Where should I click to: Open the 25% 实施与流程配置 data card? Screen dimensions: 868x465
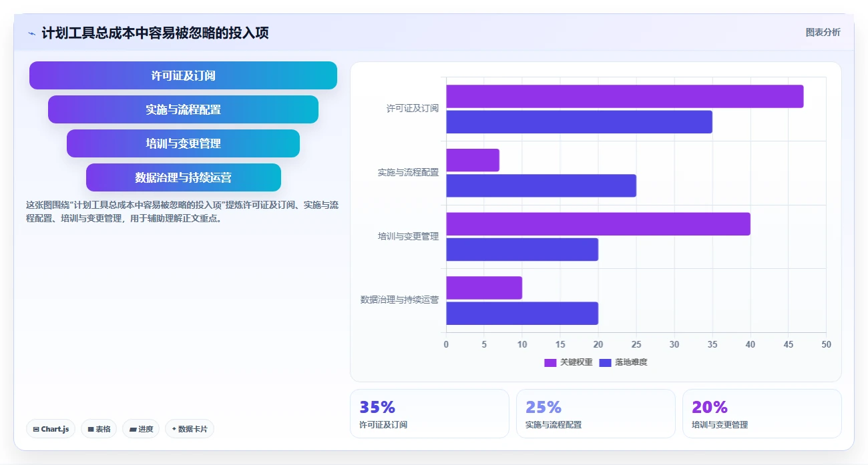[596, 414]
